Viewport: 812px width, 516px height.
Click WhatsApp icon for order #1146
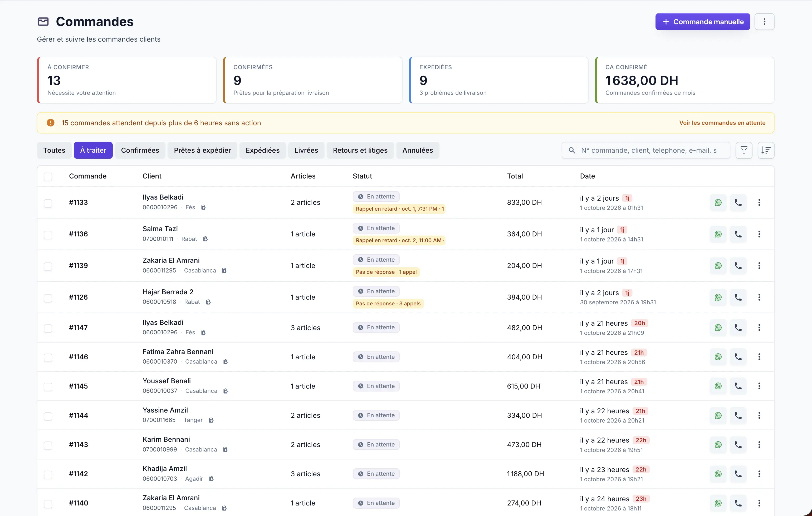click(x=718, y=357)
